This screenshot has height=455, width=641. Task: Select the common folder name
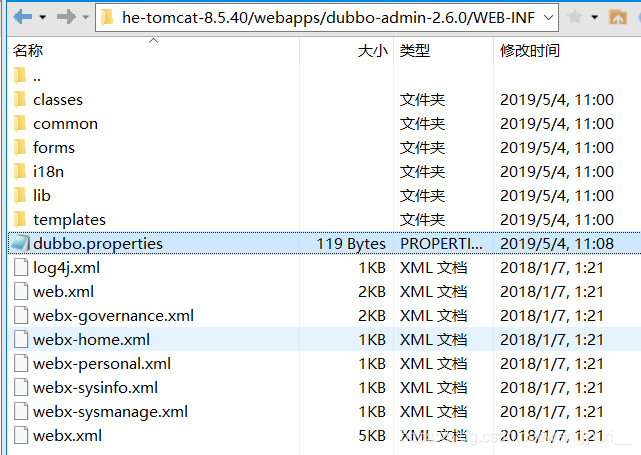coord(65,124)
